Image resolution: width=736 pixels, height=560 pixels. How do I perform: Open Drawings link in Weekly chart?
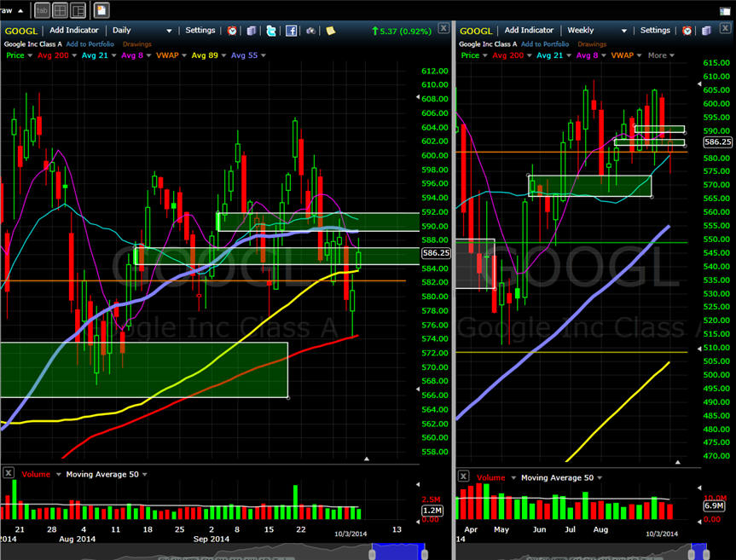(x=592, y=44)
